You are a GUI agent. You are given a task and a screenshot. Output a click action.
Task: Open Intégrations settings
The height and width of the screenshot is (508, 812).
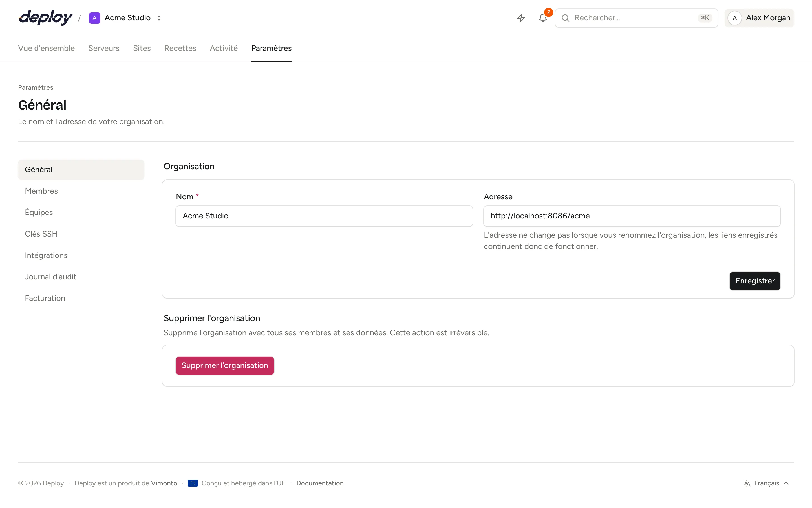coord(81,255)
